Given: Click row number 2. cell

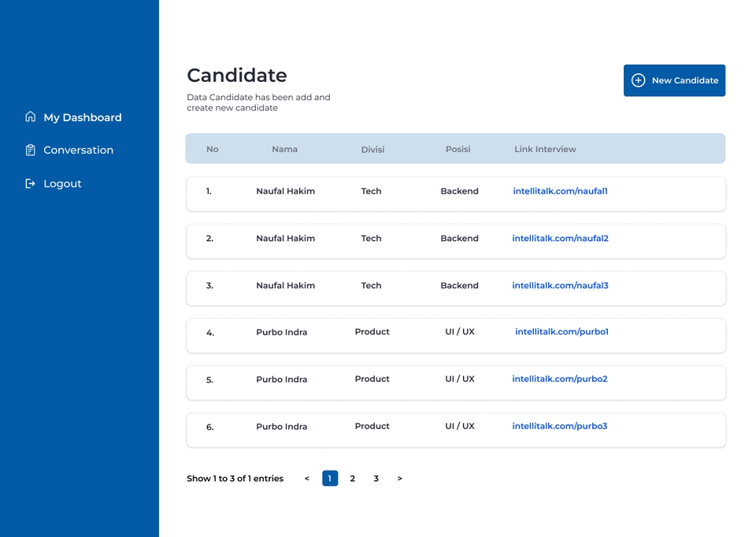Looking at the screenshot, I should [209, 238].
